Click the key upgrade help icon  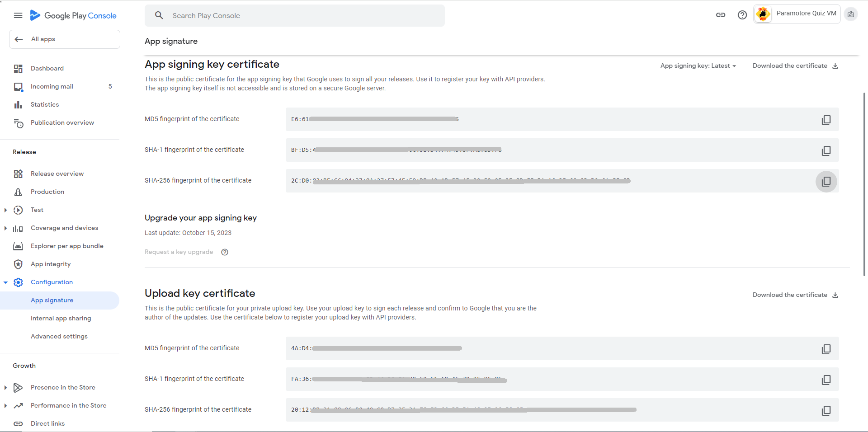click(225, 252)
